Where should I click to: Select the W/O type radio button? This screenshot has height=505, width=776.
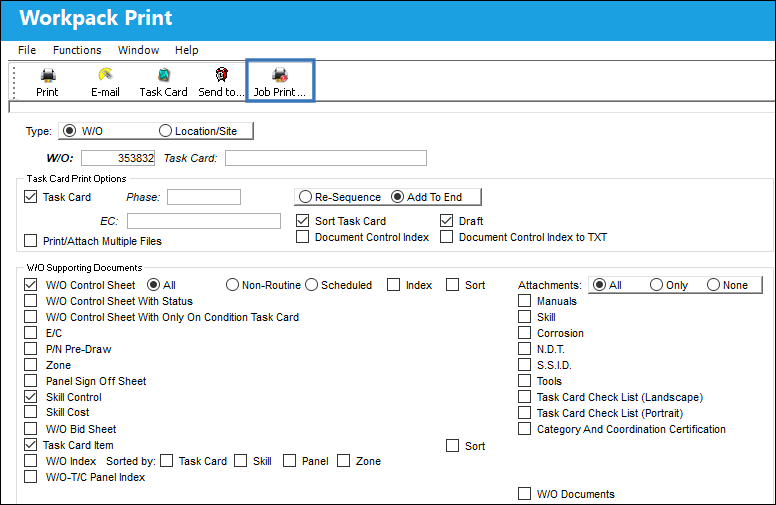pyautogui.click(x=70, y=131)
